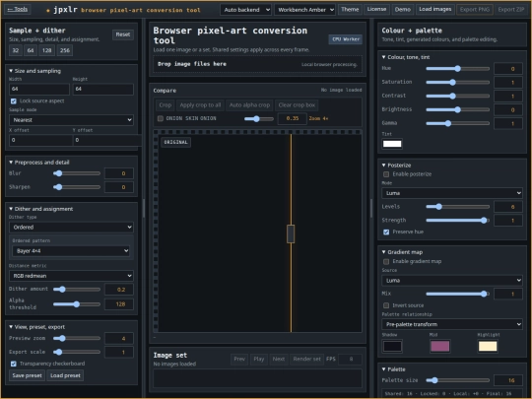Toggle Lock source aspect checkbox
Screen dimensions: 532x399
[14, 101]
